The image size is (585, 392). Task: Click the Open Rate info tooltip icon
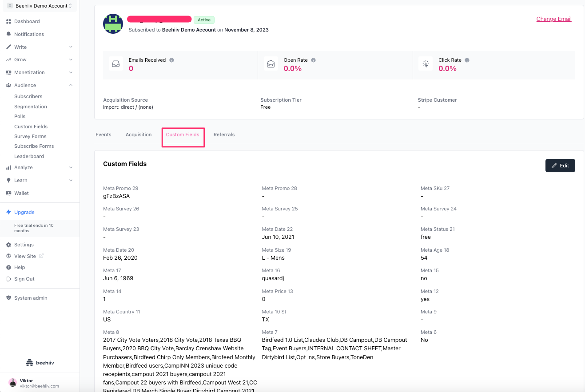(314, 60)
